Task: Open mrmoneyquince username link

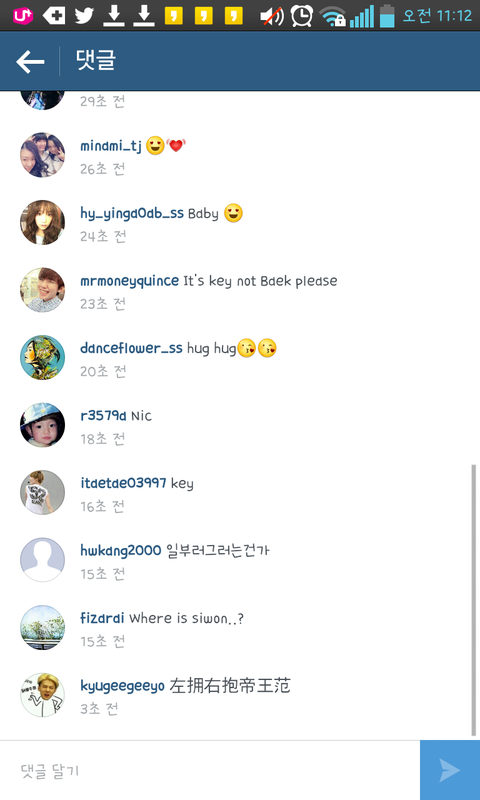Action: click(130, 281)
